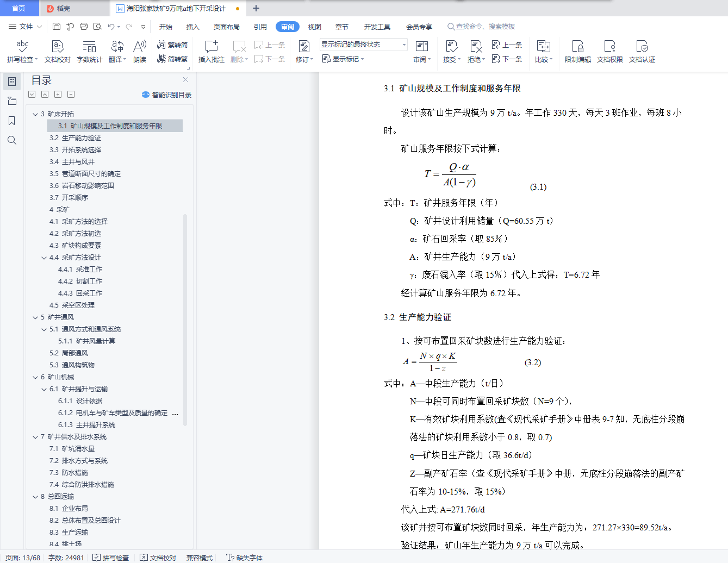
Task: Convert traditional to simplified (繁转简)
Action: coord(172,45)
